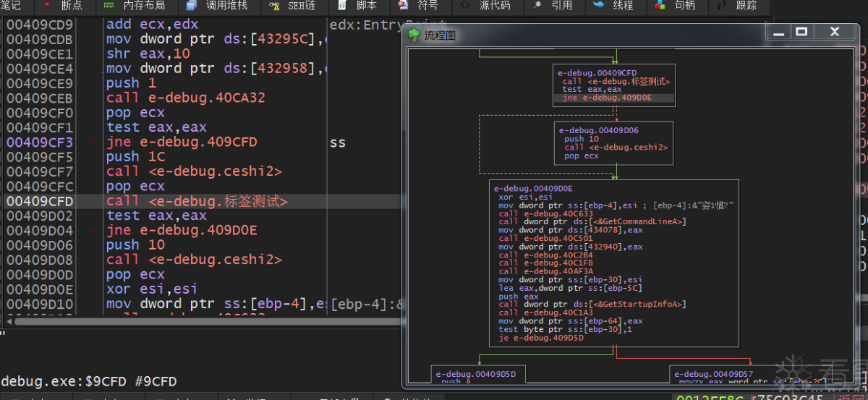Select the e-debug.00409D5D graph node header
The width and height of the screenshot is (868, 400).
point(475,375)
